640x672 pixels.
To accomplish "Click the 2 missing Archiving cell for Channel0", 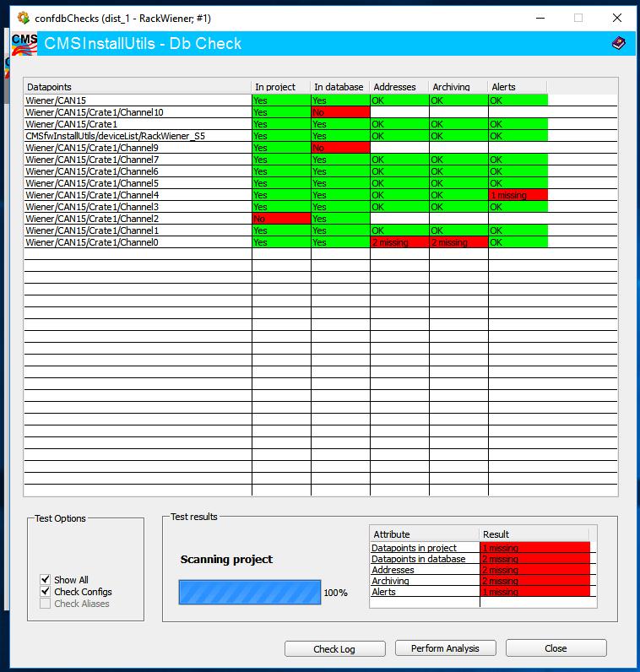I will (458, 242).
